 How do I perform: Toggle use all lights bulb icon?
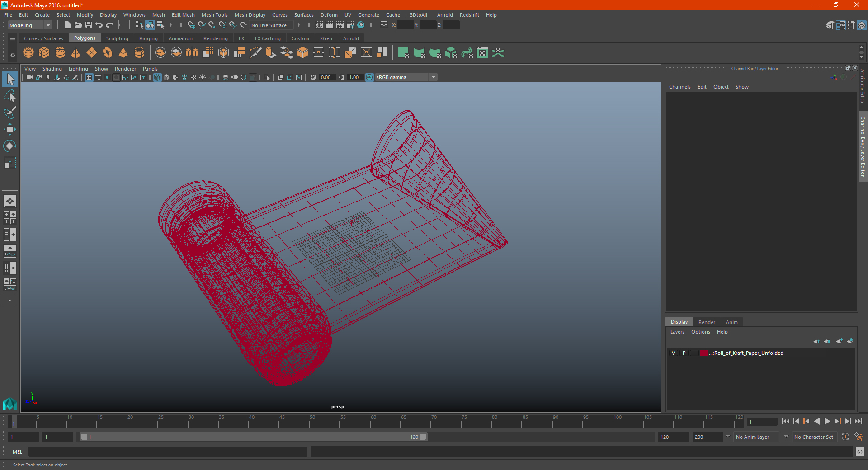click(203, 77)
